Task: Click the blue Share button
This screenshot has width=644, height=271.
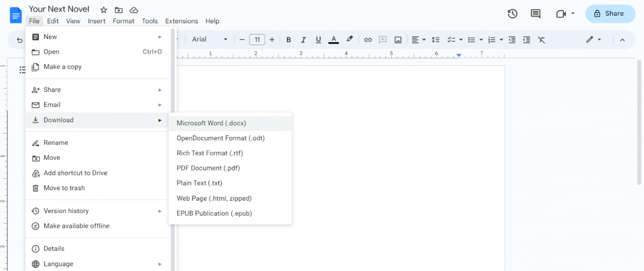Action: (x=610, y=14)
